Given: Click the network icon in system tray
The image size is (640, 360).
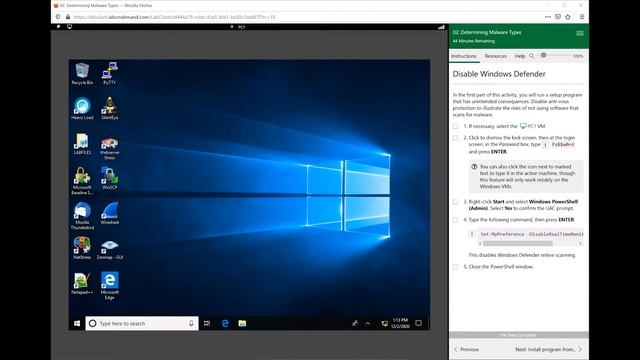Looking at the screenshot, I should click(x=384, y=323).
